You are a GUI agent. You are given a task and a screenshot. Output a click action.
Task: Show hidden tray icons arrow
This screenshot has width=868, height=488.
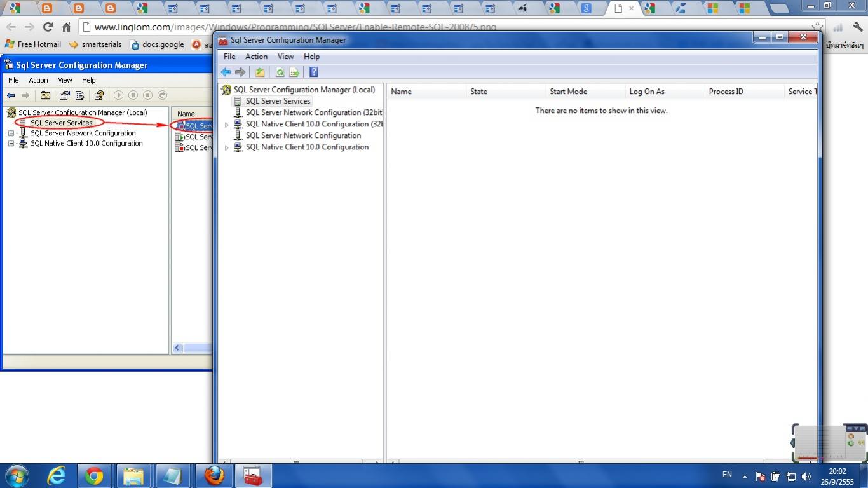pos(745,476)
